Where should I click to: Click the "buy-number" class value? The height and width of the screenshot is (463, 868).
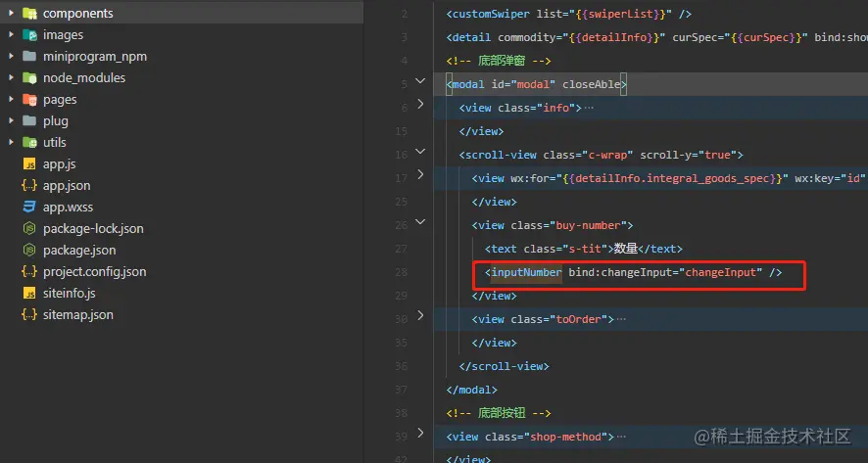(x=588, y=225)
